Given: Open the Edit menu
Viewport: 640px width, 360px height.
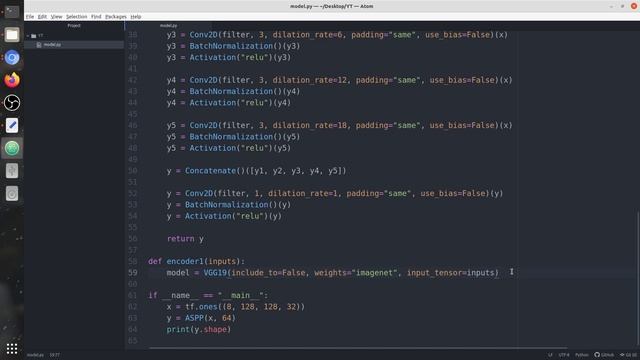Looking at the screenshot, I should [42, 17].
